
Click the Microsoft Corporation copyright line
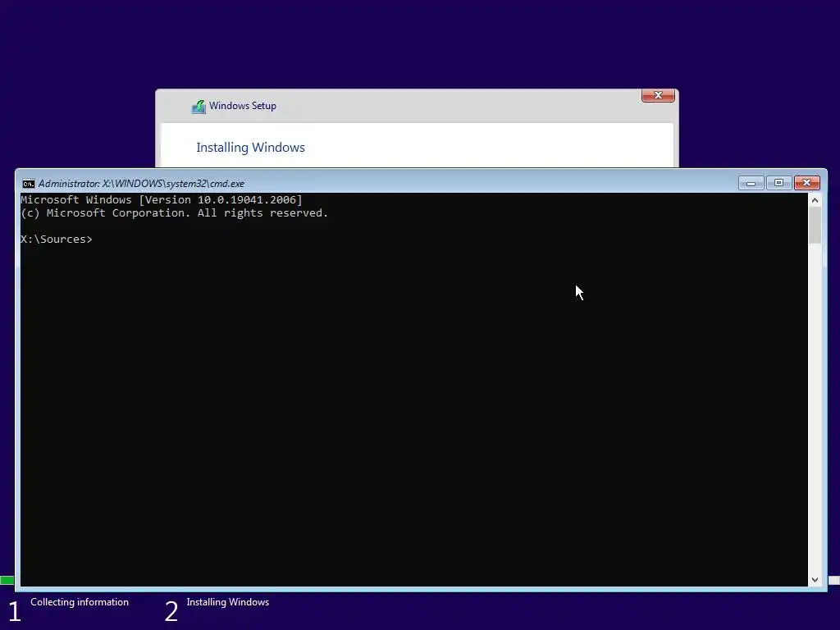(x=174, y=213)
